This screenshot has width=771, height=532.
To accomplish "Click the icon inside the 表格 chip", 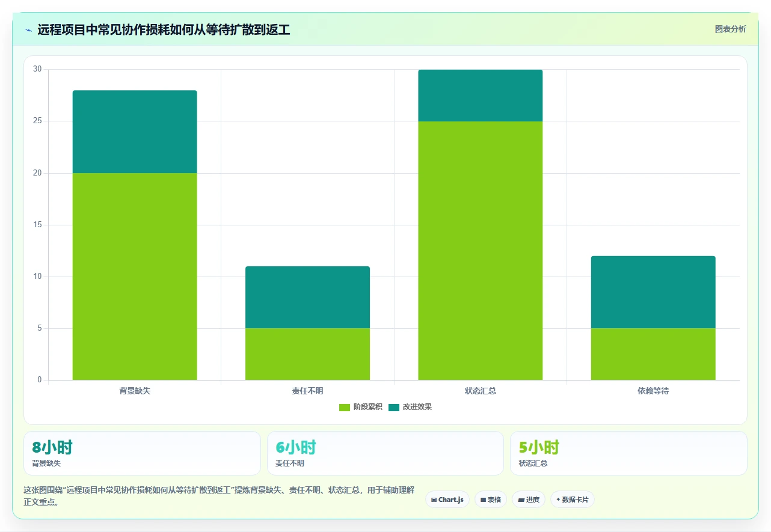I will 483,500.
